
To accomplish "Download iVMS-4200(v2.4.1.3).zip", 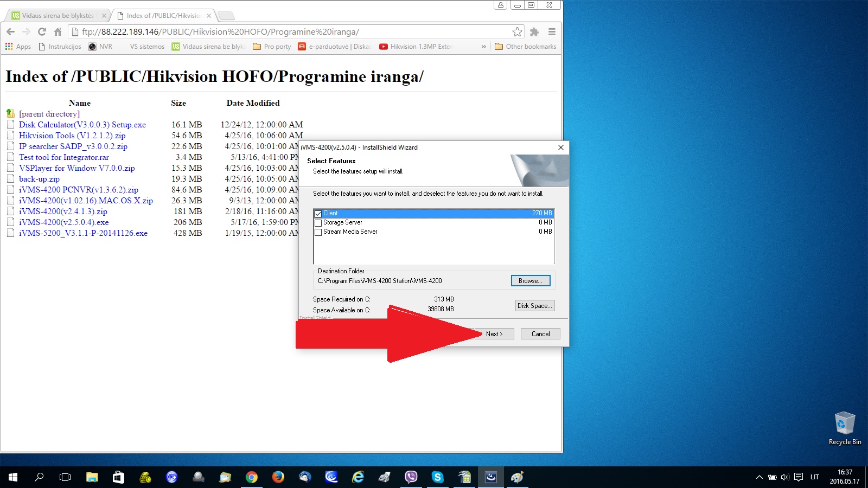I will coord(63,211).
